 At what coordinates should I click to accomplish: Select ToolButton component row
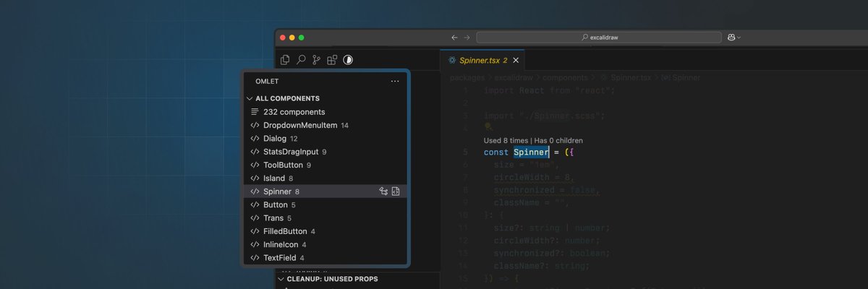point(325,165)
